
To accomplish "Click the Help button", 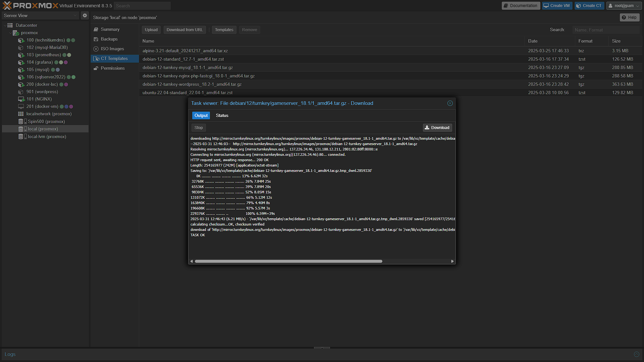I will click(629, 17).
